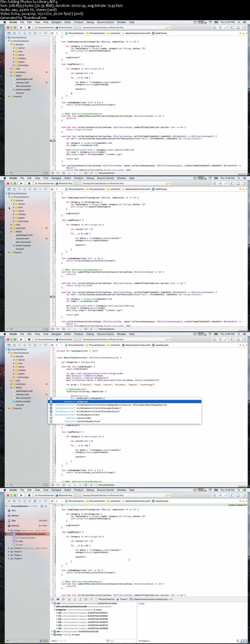The width and height of the screenshot is (250, 644).
Task: Open Source Control menu in autocomplete frame
Action: click(105, 334)
